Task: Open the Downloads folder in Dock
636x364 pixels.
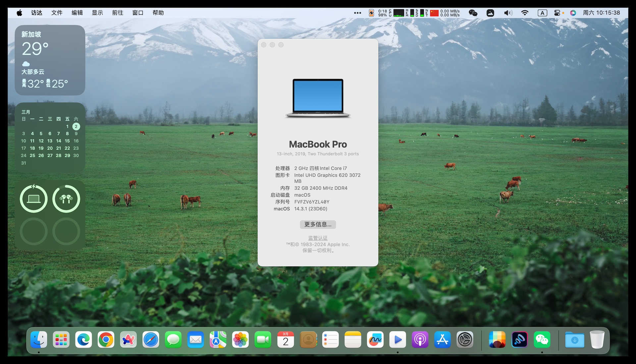Action: click(575, 340)
